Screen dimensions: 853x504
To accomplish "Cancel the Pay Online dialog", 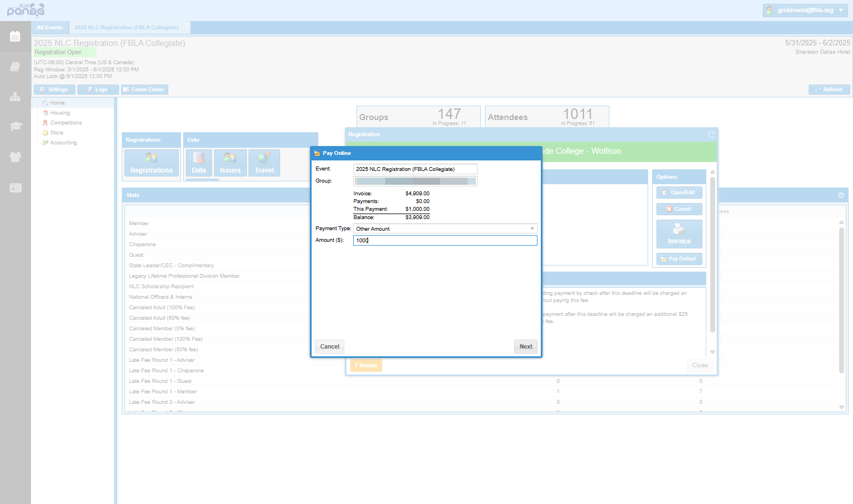I will pos(330,346).
